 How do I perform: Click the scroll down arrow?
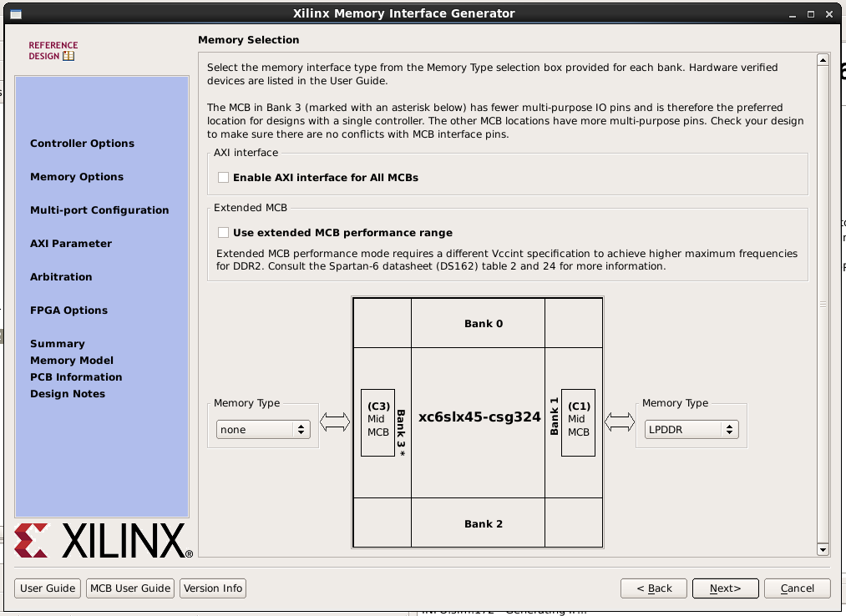(x=823, y=550)
